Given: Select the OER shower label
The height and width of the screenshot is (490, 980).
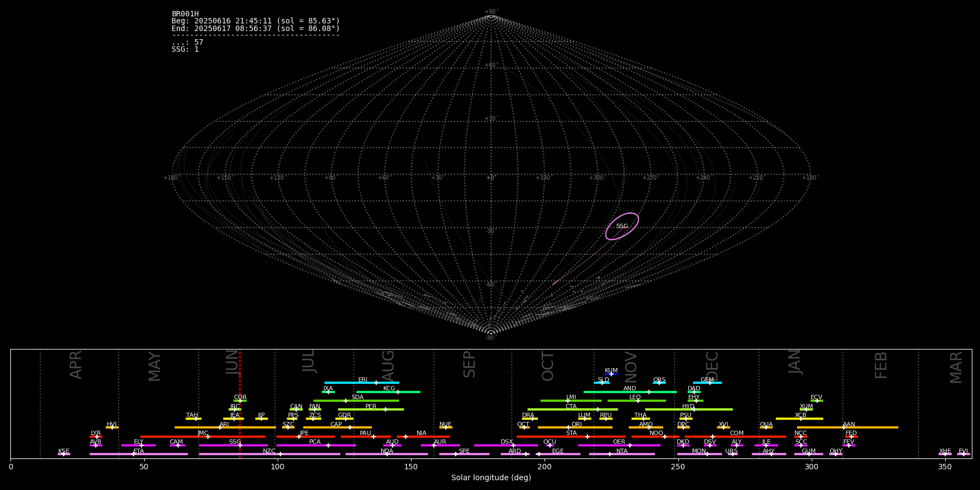Looking at the screenshot, I should tap(619, 442).
